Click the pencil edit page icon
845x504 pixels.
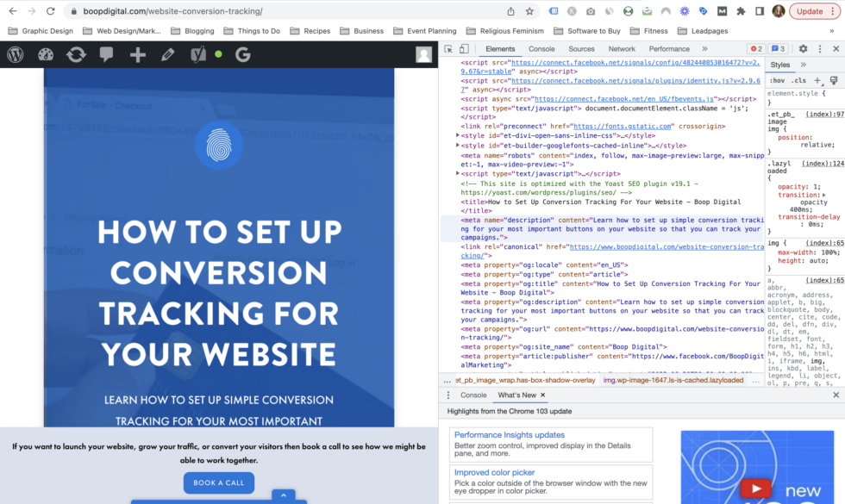click(x=167, y=54)
